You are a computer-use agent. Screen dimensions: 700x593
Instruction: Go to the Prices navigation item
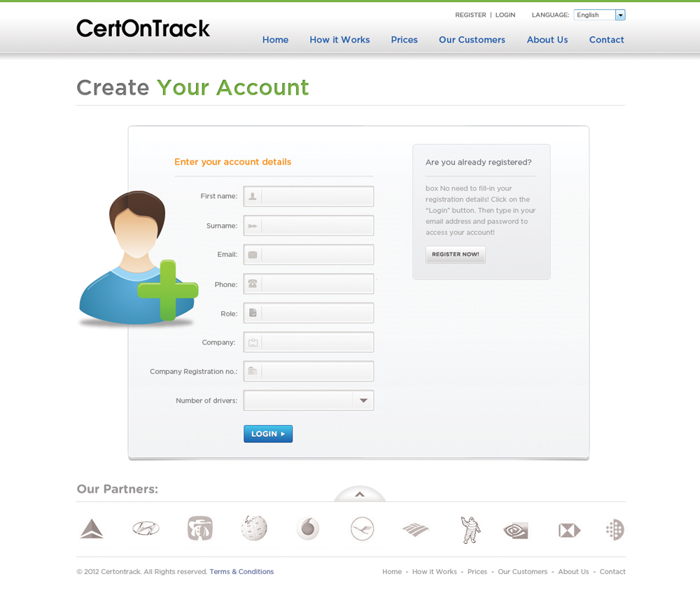[405, 40]
